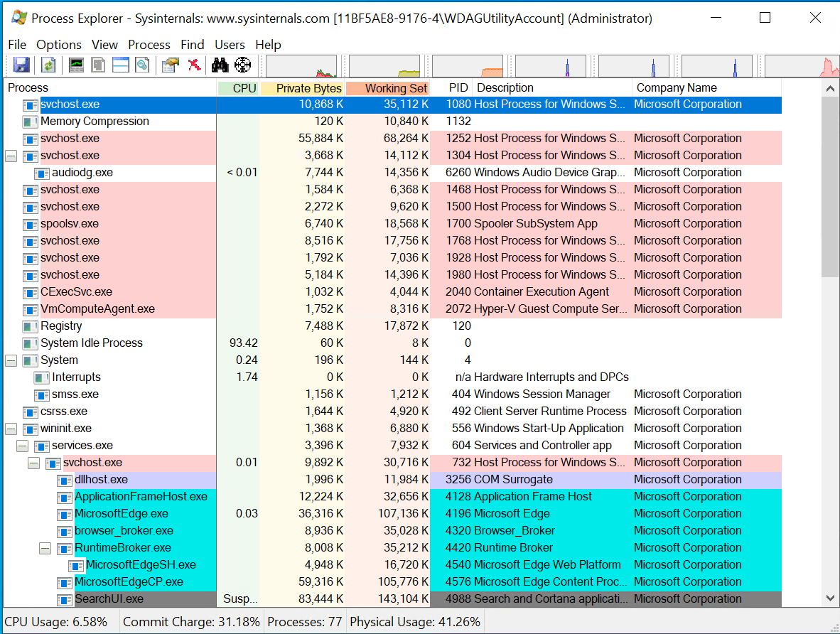Click the CPU usage mini graph

click(x=301, y=66)
